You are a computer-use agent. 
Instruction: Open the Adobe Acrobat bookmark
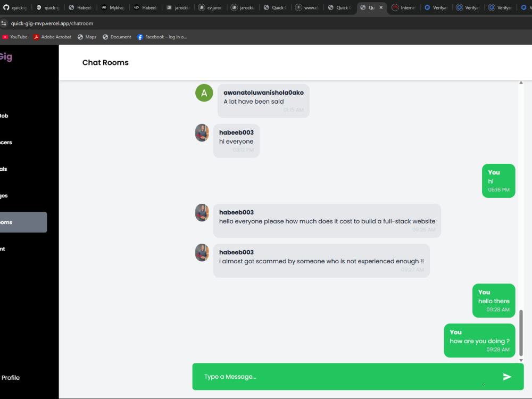pos(52,37)
